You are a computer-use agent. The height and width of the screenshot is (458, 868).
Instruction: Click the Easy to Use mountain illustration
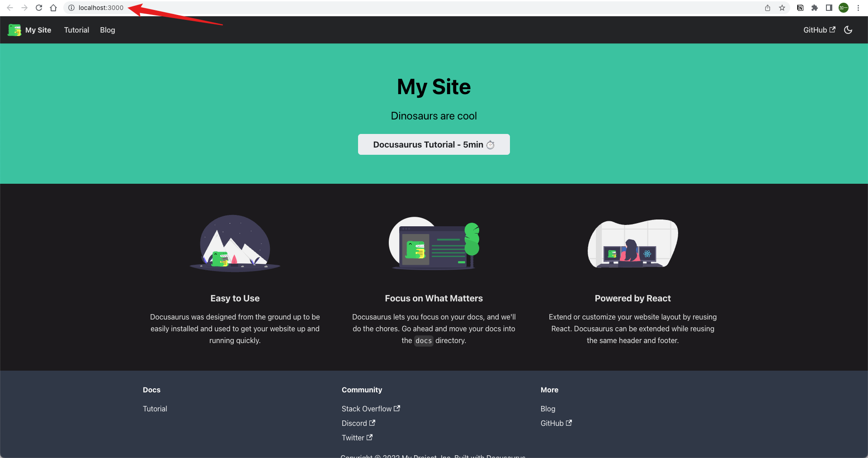235,243
